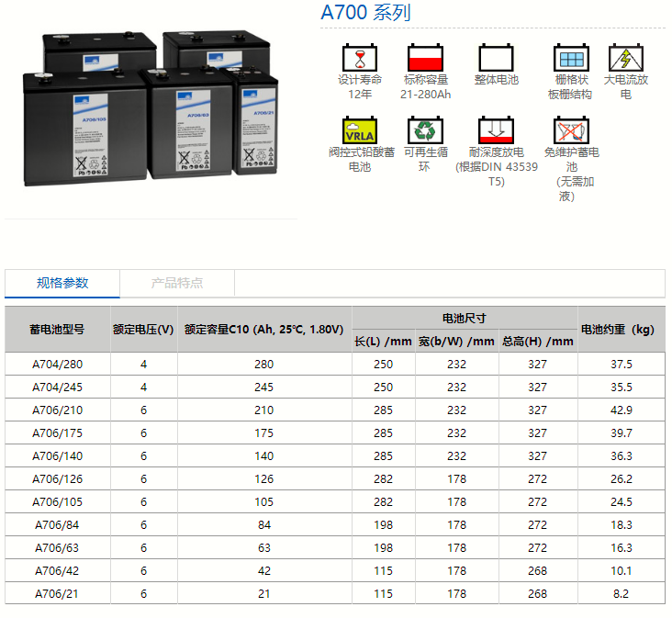The width and height of the screenshot is (672, 618).
Task: Click the empty monobloc battery icon
Action: coord(496,58)
